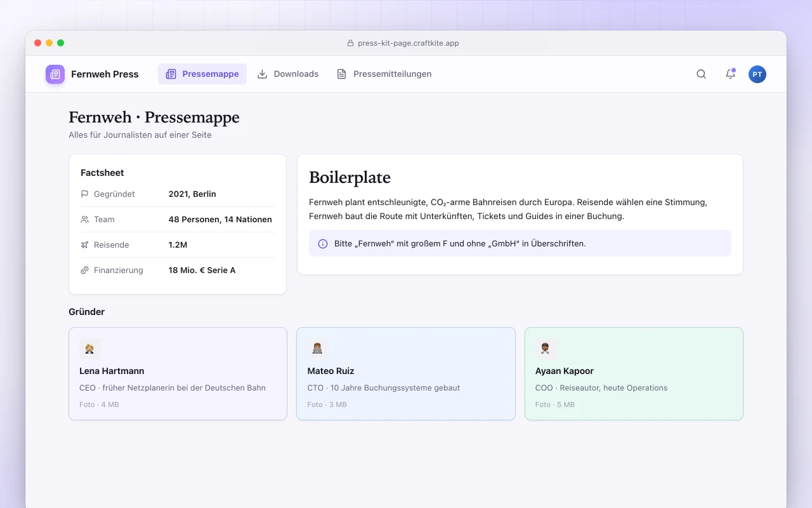Image resolution: width=812 pixels, height=508 pixels.
Task: Click the Boilerplate heading
Action: tap(350, 178)
